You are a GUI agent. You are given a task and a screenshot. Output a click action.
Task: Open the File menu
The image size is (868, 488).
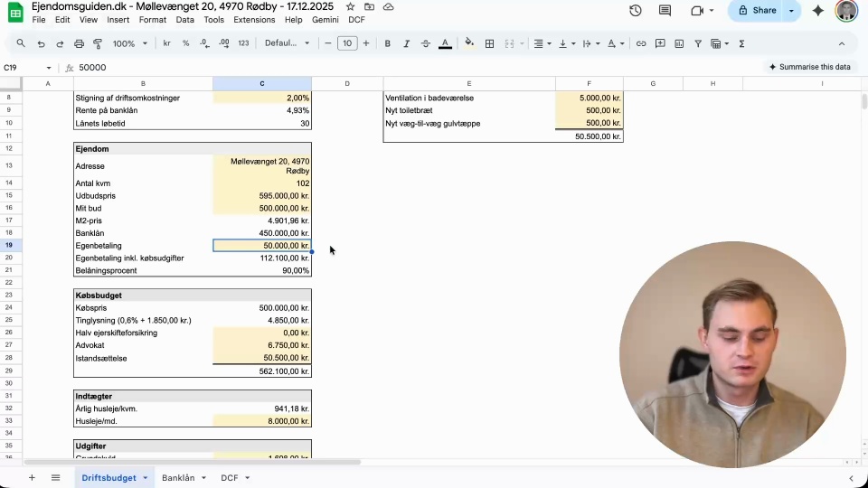[x=39, y=20]
